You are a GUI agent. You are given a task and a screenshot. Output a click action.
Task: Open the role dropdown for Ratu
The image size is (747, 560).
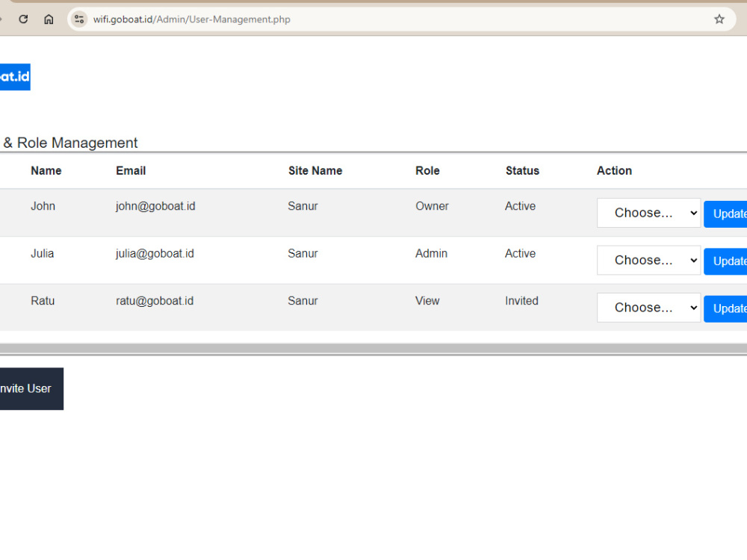click(x=648, y=308)
